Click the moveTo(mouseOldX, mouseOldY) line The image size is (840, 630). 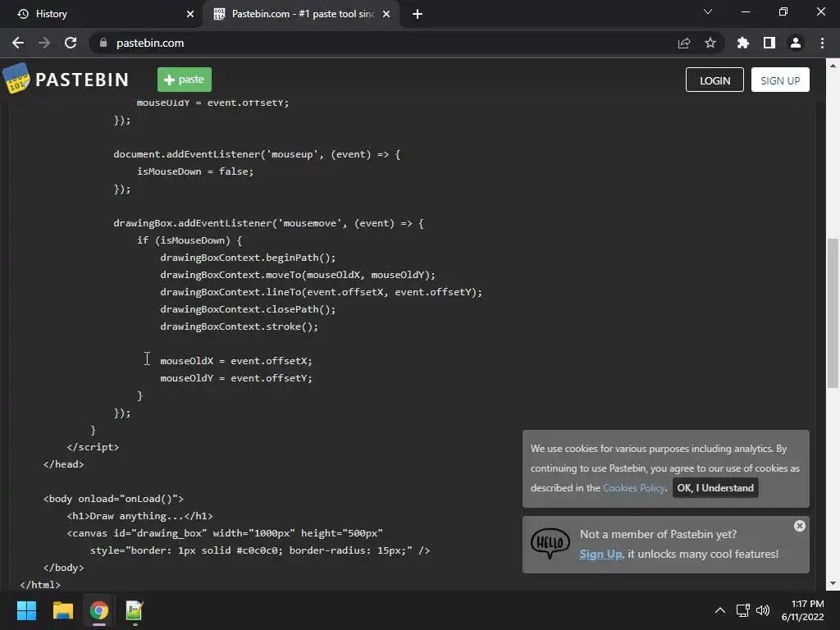pyautogui.click(x=297, y=275)
